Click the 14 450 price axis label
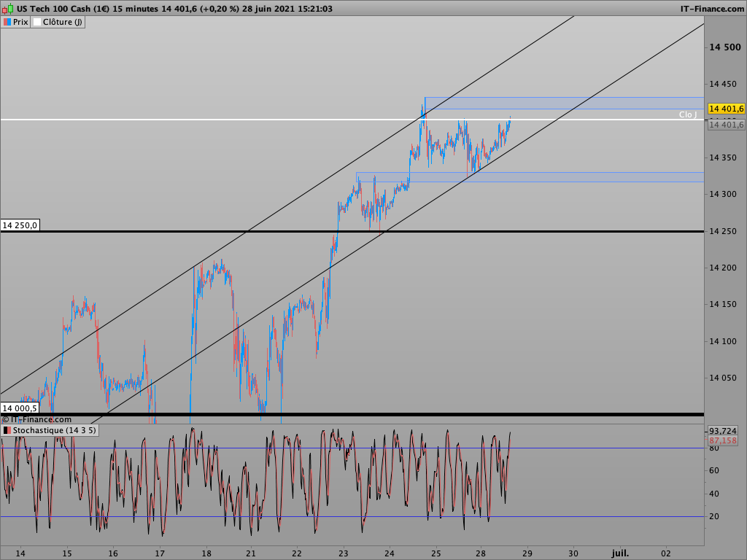The height and width of the screenshot is (560, 747). click(x=723, y=84)
